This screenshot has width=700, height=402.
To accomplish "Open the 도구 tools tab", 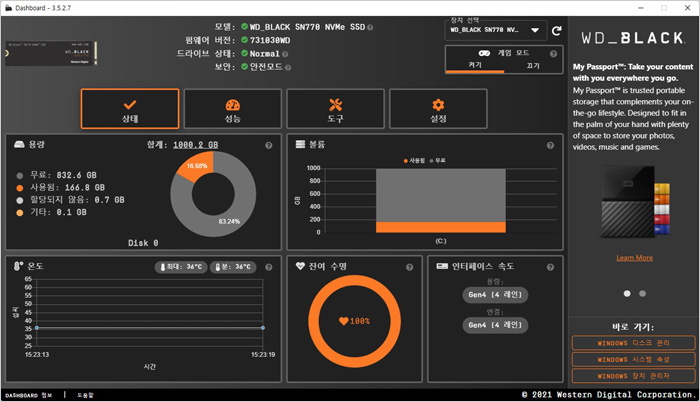I will (336, 109).
